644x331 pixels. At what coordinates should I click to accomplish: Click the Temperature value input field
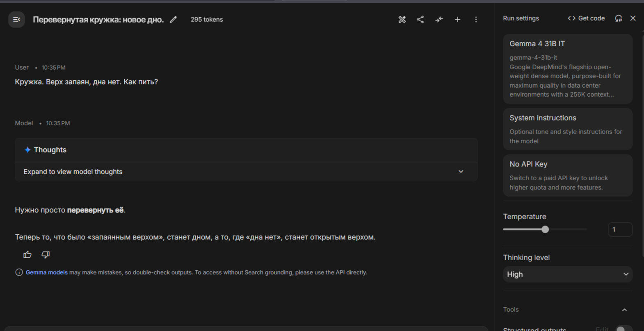[620, 229]
